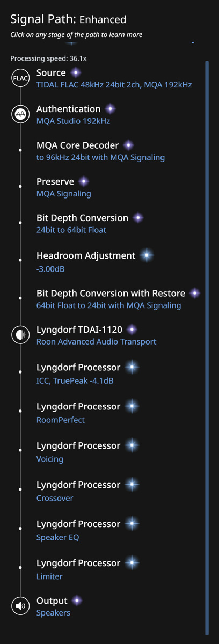Click the blue star beside Headroom Adjustment

pyautogui.click(x=146, y=255)
